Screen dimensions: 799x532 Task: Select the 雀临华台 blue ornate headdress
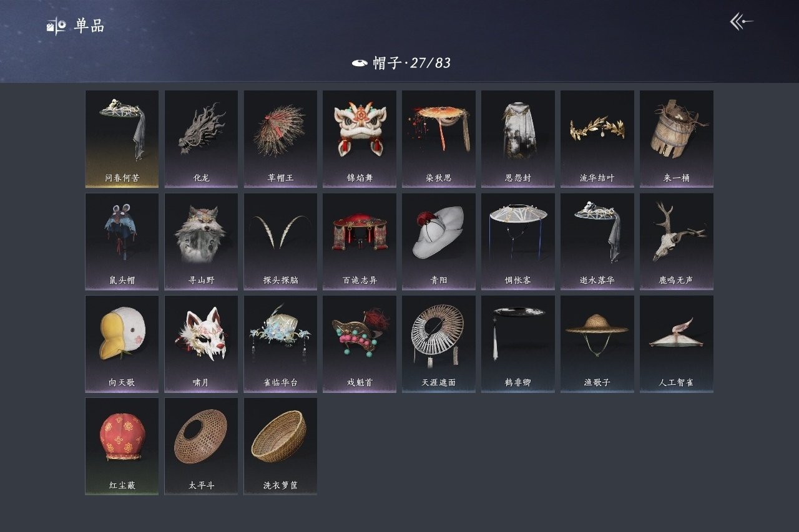coord(280,344)
